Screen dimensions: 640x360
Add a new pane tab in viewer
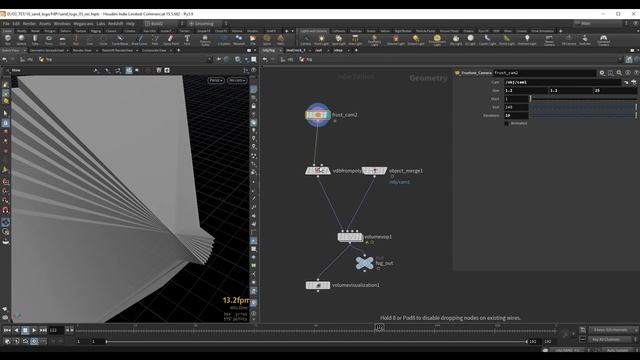coord(178,50)
